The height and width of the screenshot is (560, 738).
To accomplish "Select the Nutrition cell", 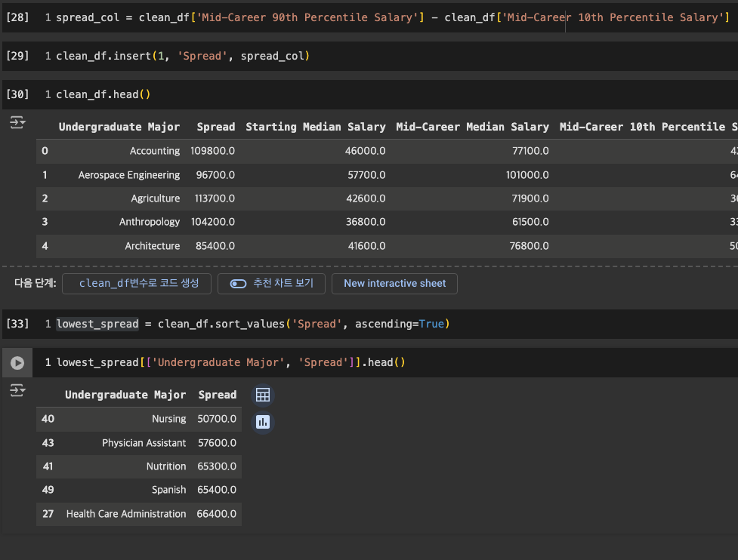I will 166,466.
